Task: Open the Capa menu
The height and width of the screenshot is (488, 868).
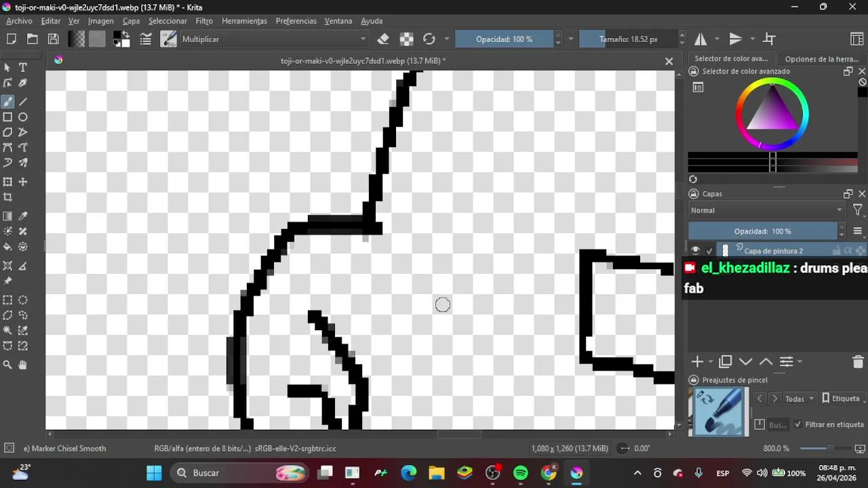Action: [131, 21]
